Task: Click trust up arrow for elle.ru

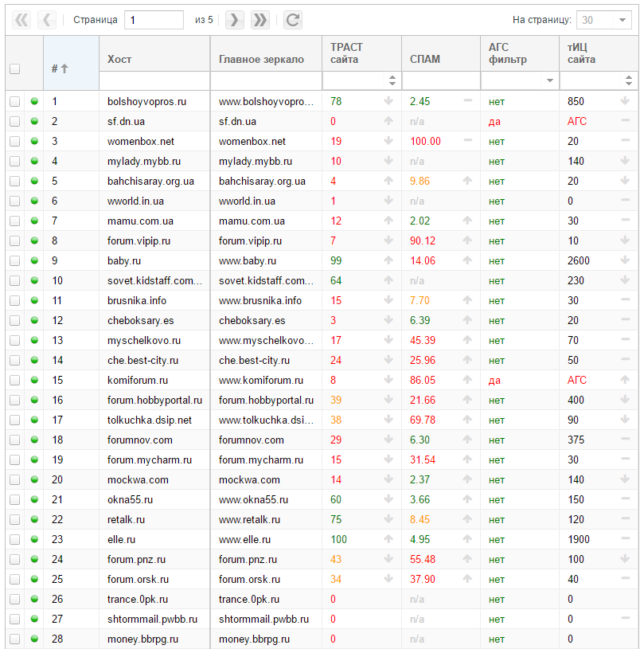Action: pos(388,538)
